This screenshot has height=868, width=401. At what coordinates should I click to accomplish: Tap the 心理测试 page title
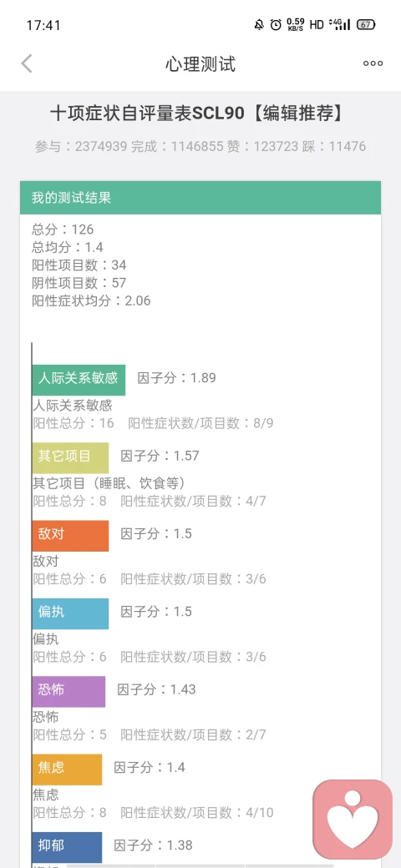click(200, 64)
